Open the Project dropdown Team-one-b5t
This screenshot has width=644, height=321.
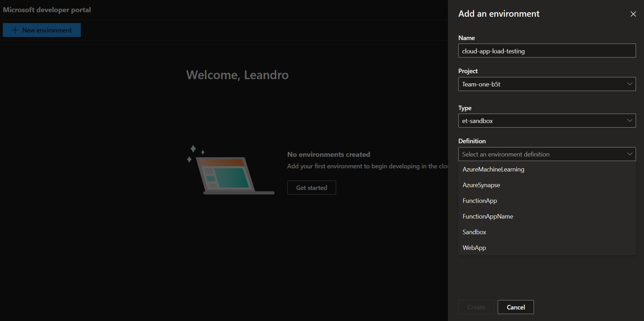[547, 84]
